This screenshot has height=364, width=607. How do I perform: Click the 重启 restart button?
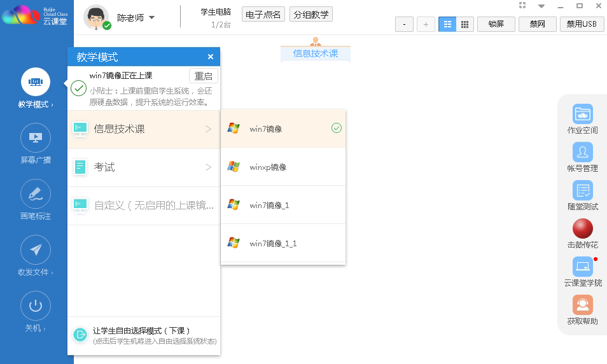(203, 76)
